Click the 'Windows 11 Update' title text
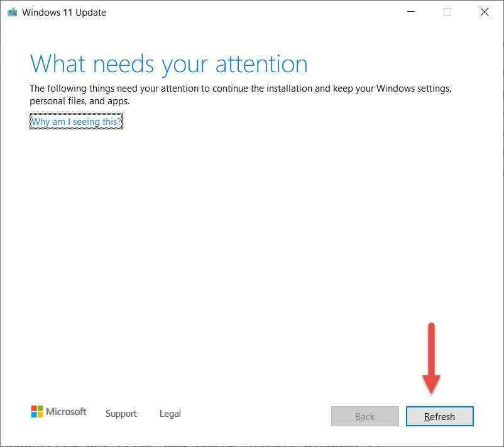504x447 pixels. click(64, 12)
